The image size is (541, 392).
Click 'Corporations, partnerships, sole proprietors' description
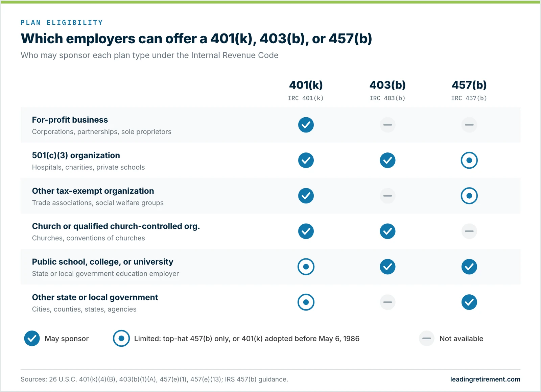click(x=102, y=132)
